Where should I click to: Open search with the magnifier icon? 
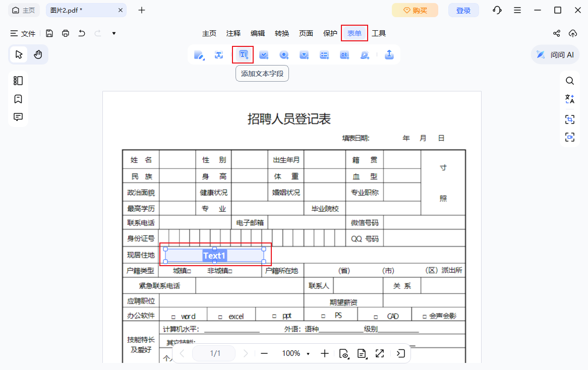[x=570, y=81]
